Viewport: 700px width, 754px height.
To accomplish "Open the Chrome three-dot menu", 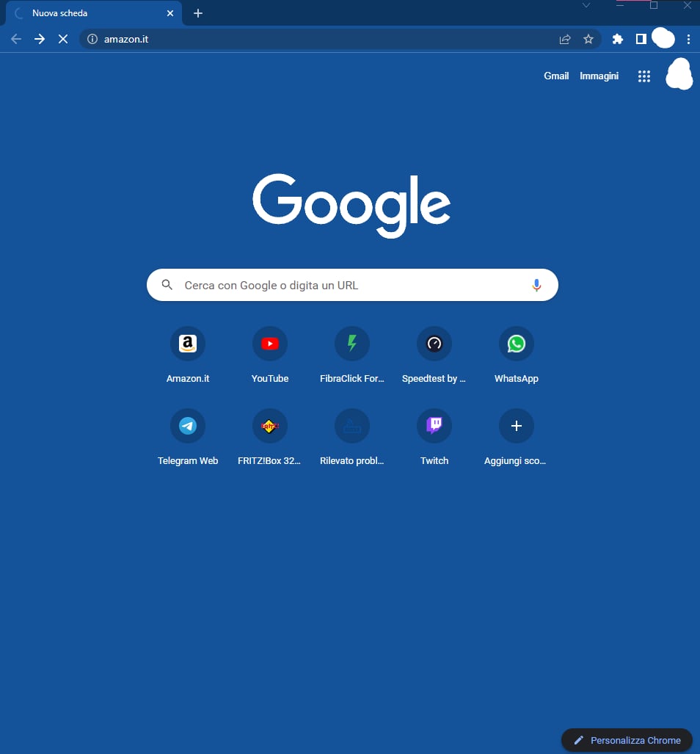I will tap(688, 39).
